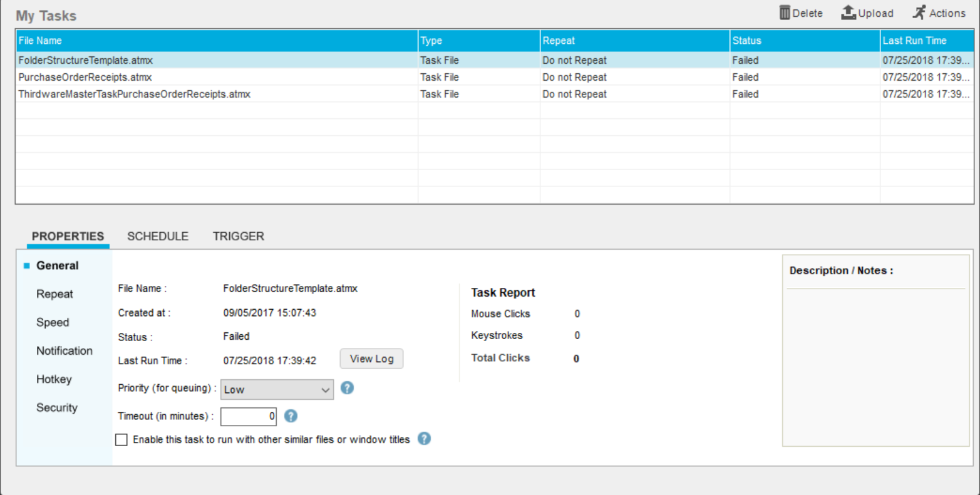Click the Upload icon
980x495 pixels.
[x=848, y=13]
